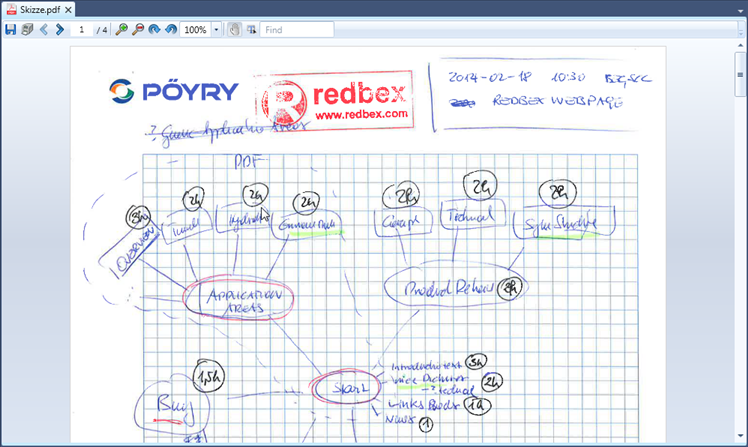The height and width of the screenshot is (447, 748).
Task: Toggle the hand pan tool
Action: tap(234, 30)
